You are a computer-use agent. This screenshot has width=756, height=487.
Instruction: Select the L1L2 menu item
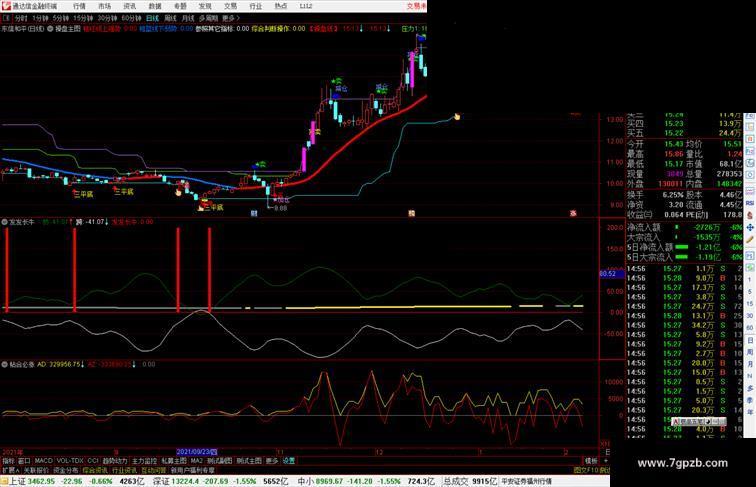pos(306,6)
